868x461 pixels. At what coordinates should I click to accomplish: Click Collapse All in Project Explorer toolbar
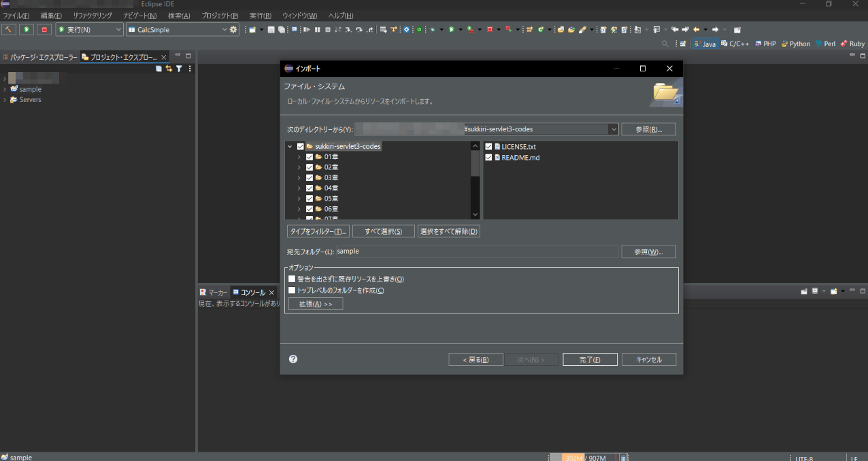[x=158, y=69]
